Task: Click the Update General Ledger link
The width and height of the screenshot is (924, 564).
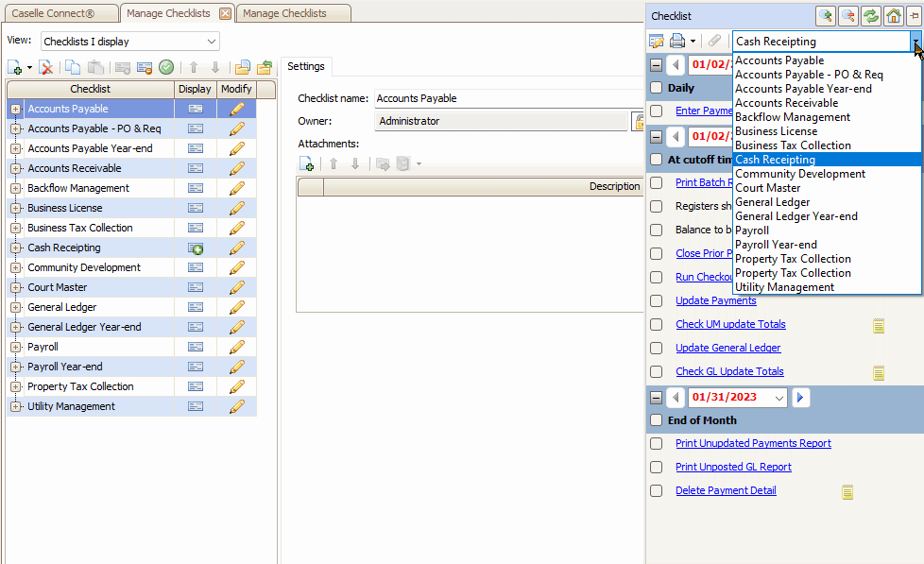Action: pyautogui.click(x=727, y=348)
